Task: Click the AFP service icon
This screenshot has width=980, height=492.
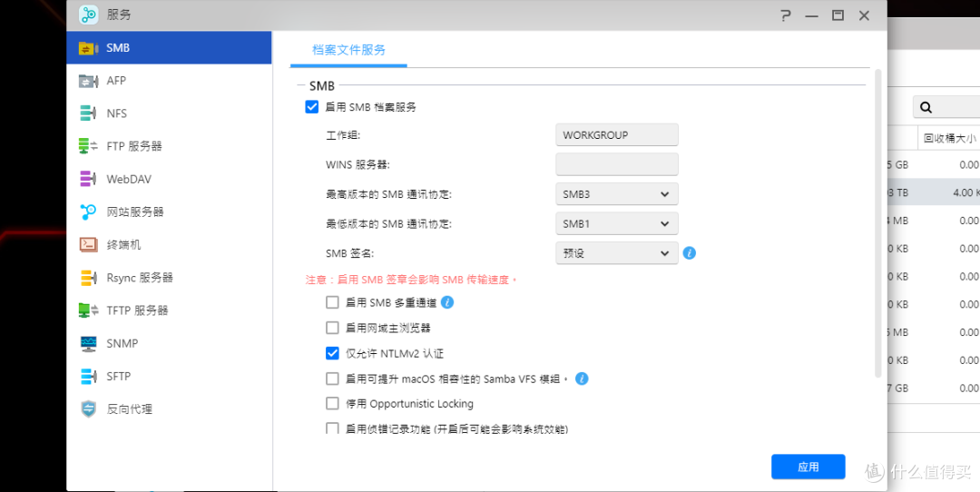Action: point(88,81)
